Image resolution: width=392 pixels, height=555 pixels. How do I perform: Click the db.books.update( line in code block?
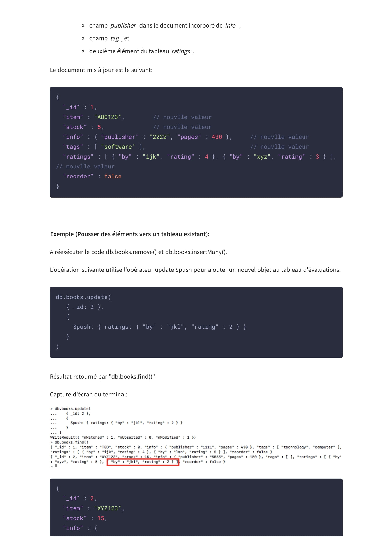[83, 297]
